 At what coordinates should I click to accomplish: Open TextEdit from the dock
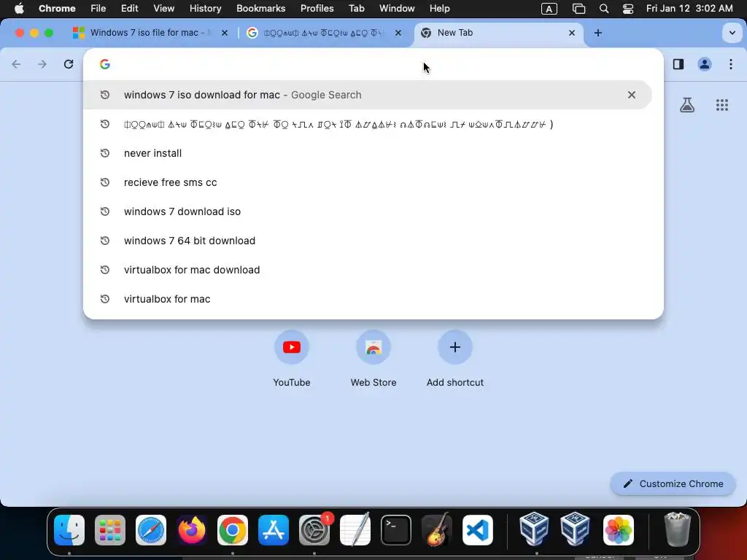point(355,530)
